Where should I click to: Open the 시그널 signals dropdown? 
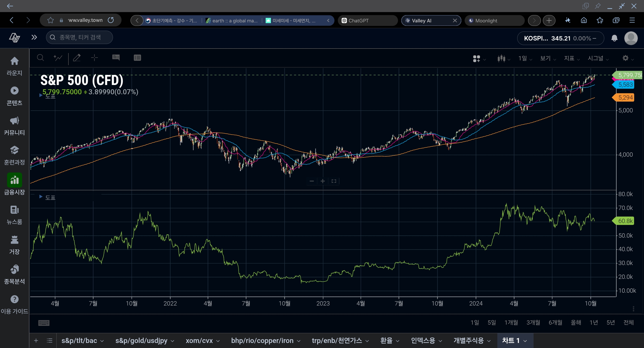click(x=598, y=59)
